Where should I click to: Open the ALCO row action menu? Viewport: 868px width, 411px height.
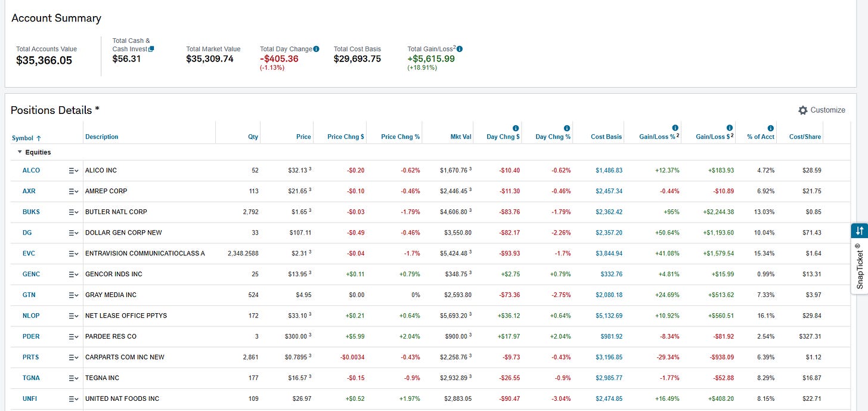click(73, 171)
